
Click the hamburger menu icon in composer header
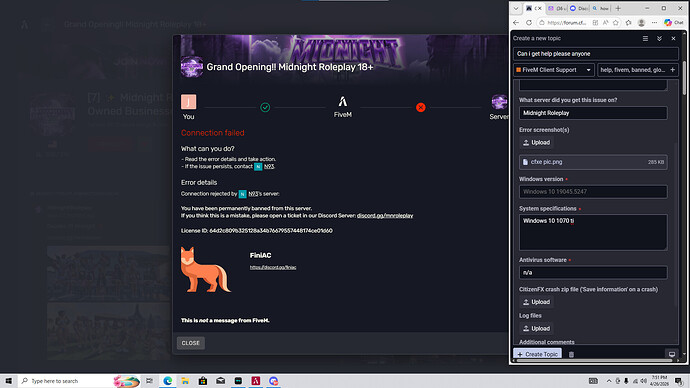(x=645, y=39)
